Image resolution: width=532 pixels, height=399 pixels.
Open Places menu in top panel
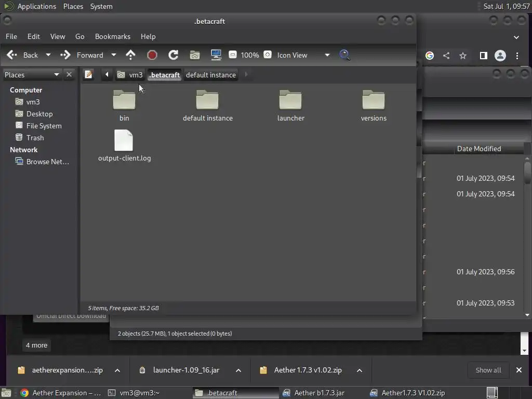(x=73, y=6)
